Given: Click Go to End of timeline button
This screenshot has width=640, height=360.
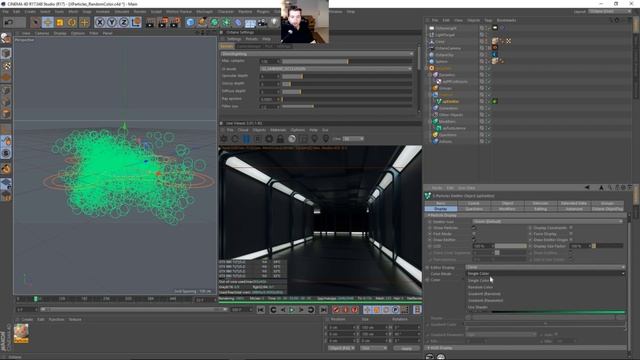Looking at the screenshot, I should [324, 310].
